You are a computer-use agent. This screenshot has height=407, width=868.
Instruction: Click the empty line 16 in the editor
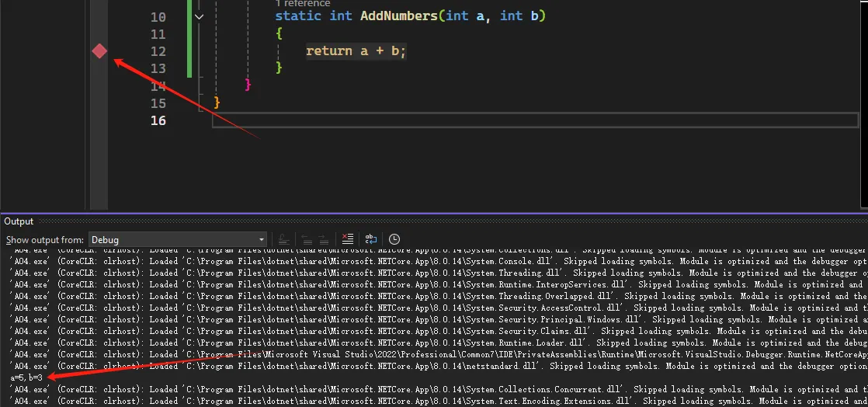click(536, 120)
